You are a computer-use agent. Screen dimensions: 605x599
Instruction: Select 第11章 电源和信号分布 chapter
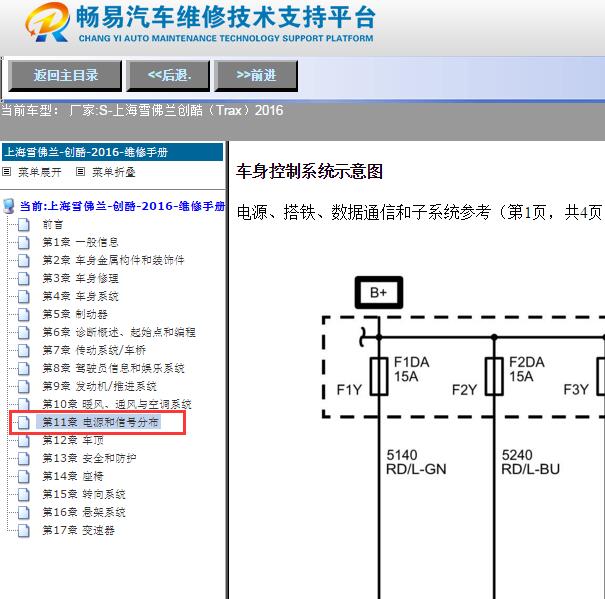[99, 422]
